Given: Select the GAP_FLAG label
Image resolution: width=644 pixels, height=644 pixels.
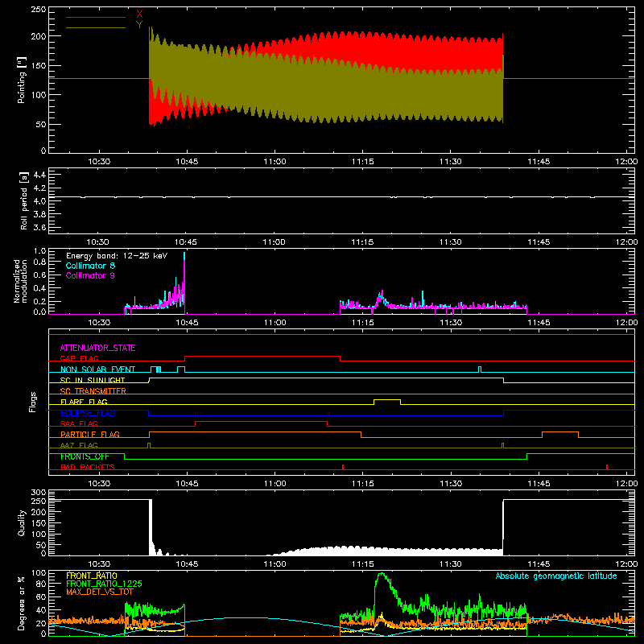Looking at the screenshot, I should point(79,358).
